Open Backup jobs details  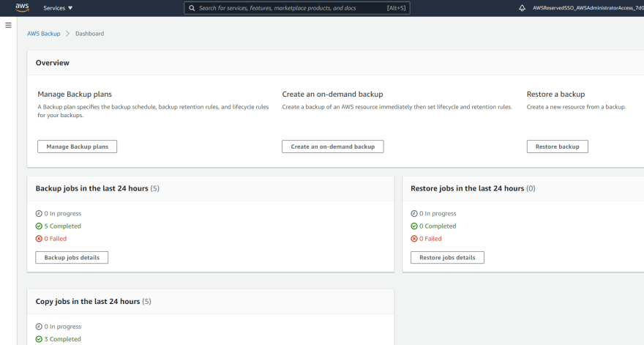pyautogui.click(x=72, y=257)
